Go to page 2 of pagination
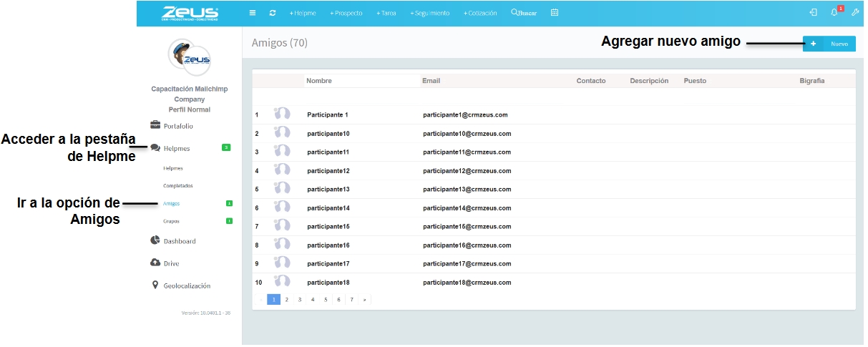 pyautogui.click(x=286, y=300)
